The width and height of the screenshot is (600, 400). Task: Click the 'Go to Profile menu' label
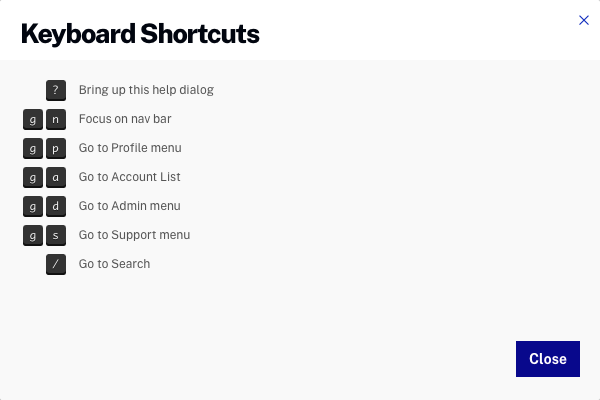tap(130, 148)
